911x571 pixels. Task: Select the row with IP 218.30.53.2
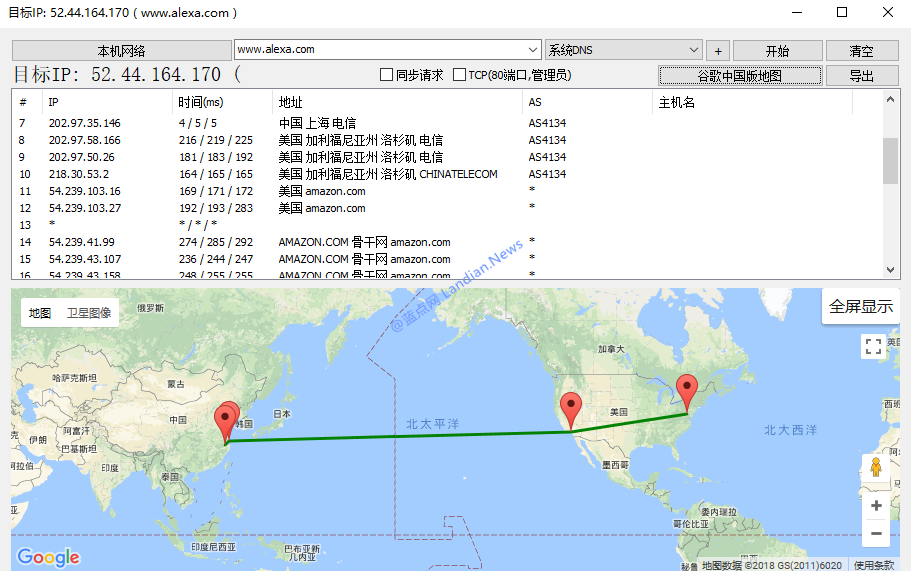pos(447,174)
